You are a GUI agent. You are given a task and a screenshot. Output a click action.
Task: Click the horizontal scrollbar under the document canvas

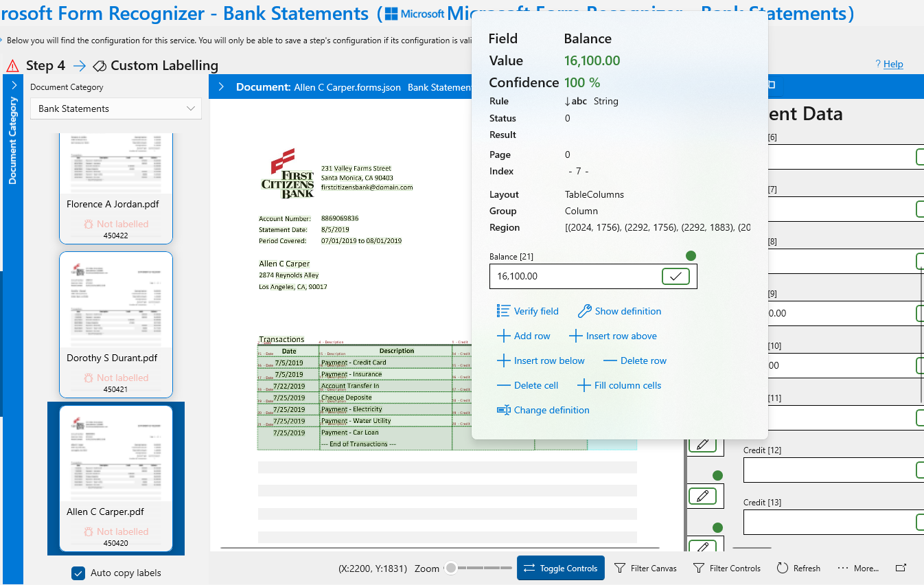439,548
